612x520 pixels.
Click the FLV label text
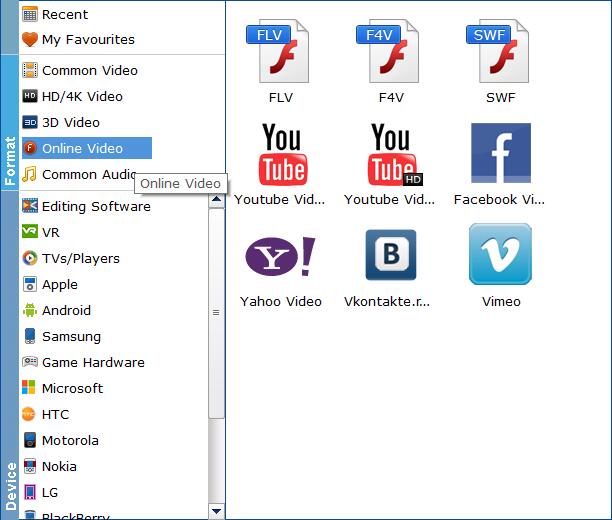coord(281,97)
